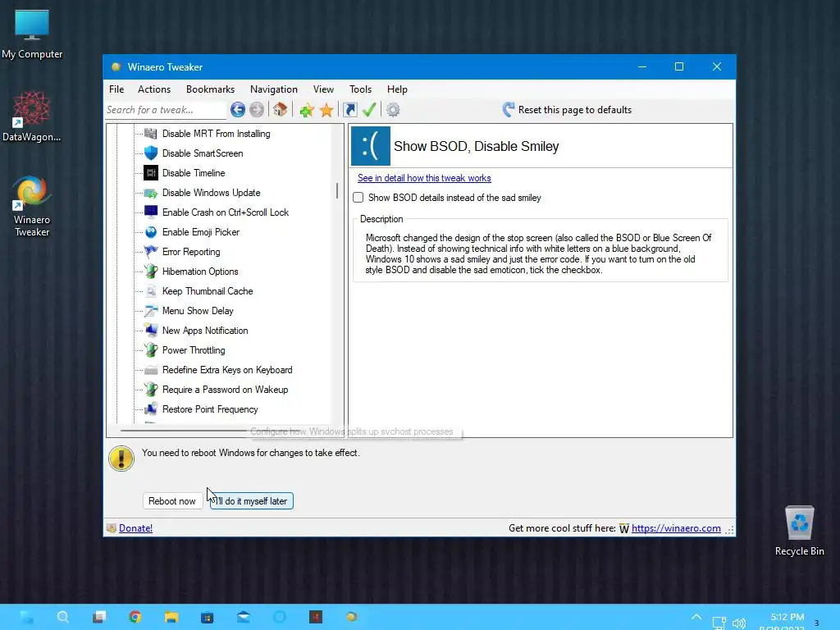Click the Search for a tweak field
The image size is (840, 630).
(166, 110)
